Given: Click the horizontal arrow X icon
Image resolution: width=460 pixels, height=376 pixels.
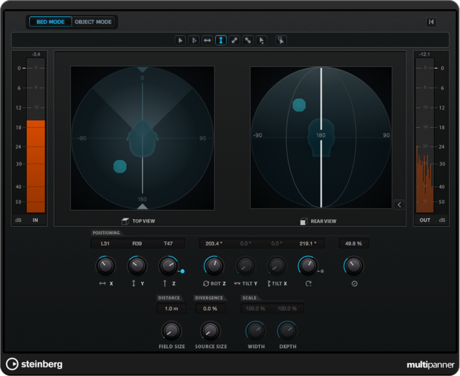Looking at the screenshot, I should pos(102,284).
